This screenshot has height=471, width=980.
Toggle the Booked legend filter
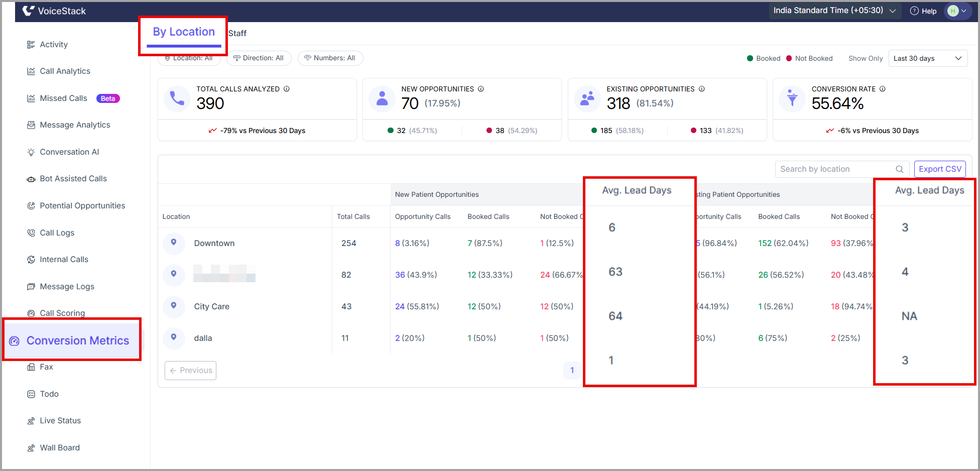click(x=764, y=58)
